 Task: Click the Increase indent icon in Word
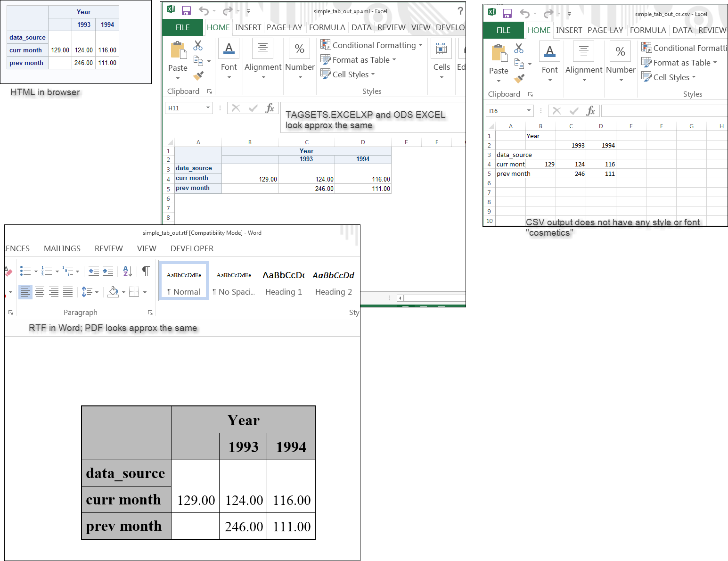[108, 271]
